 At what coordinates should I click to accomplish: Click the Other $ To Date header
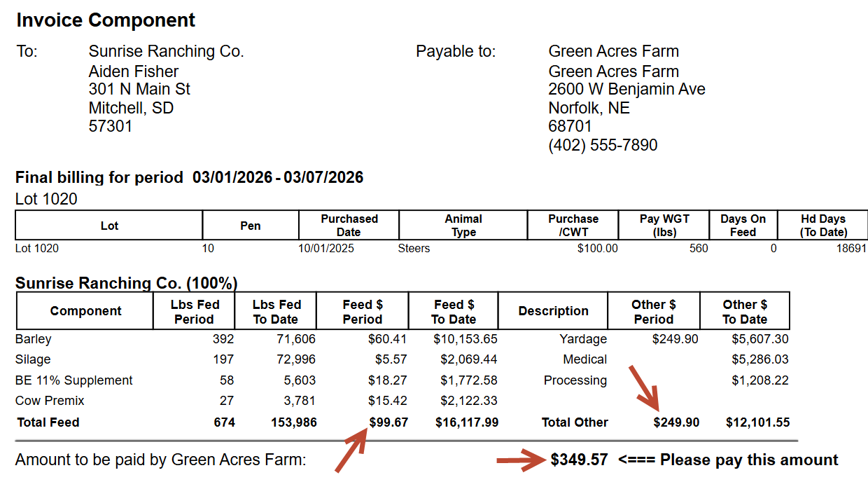click(x=744, y=312)
